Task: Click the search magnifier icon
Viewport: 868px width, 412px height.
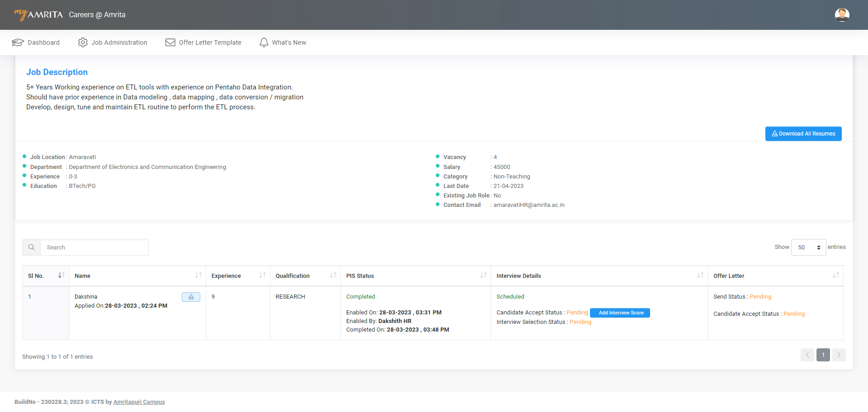Action: [32, 248]
